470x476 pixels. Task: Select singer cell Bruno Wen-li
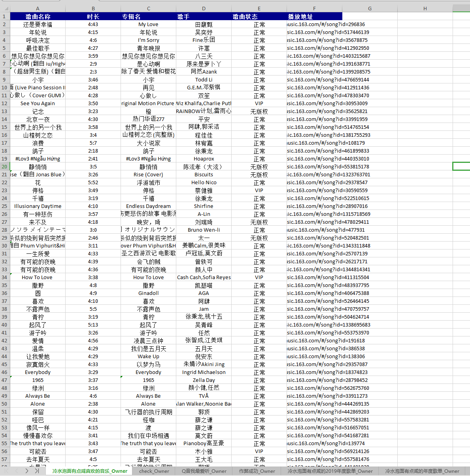point(204,230)
